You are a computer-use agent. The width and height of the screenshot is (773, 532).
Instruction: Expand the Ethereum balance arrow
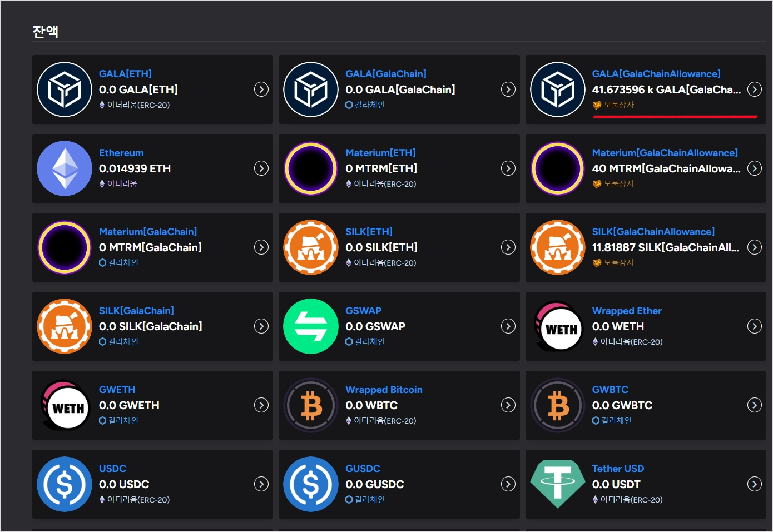(x=261, y=168)
